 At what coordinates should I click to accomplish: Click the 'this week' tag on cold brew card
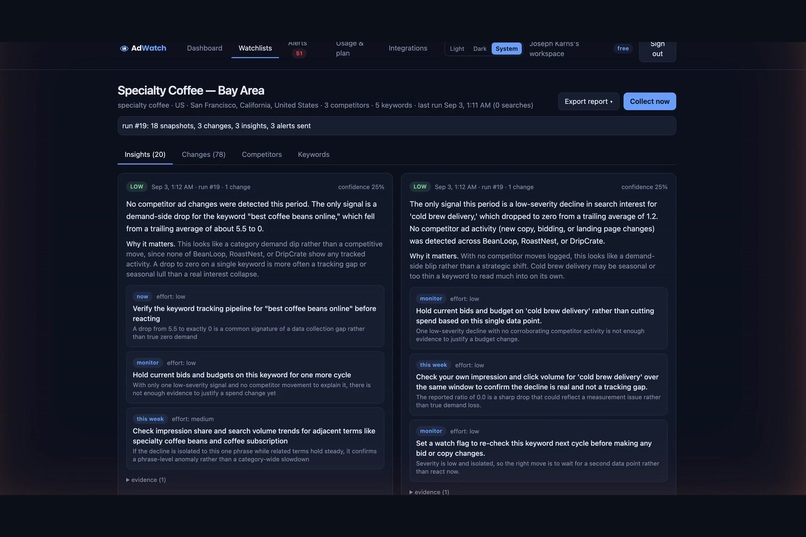[x=433, y=365]
